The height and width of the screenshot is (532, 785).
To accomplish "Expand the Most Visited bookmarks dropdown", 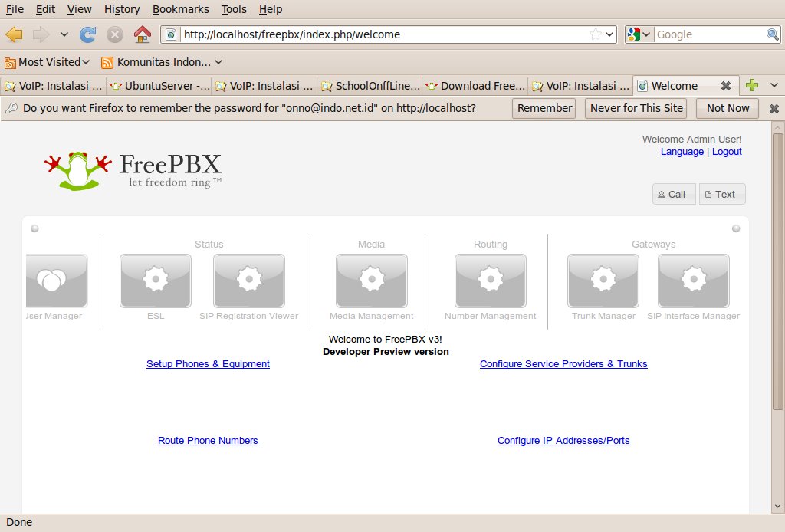I will (x=86, y=62).
